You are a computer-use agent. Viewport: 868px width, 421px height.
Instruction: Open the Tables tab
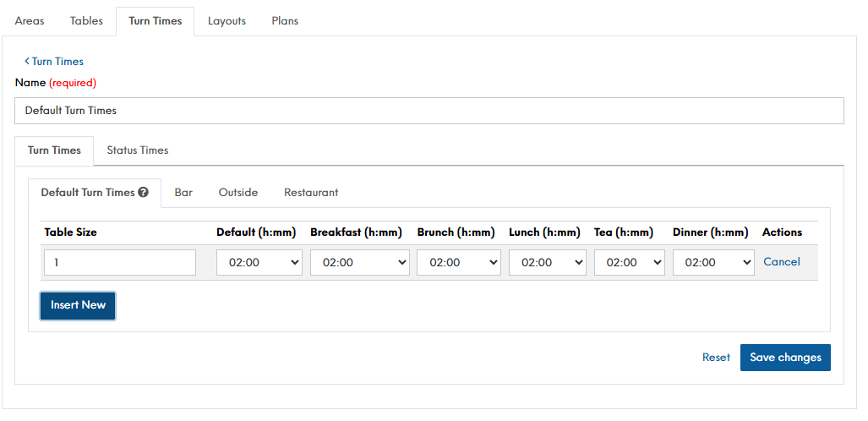click(x=86, y=21)
